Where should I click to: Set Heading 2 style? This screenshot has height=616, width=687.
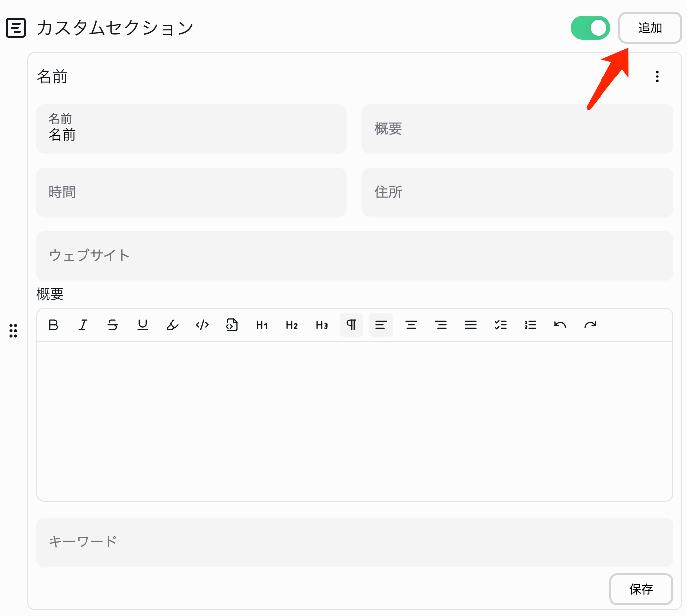(x=292, y=325)
